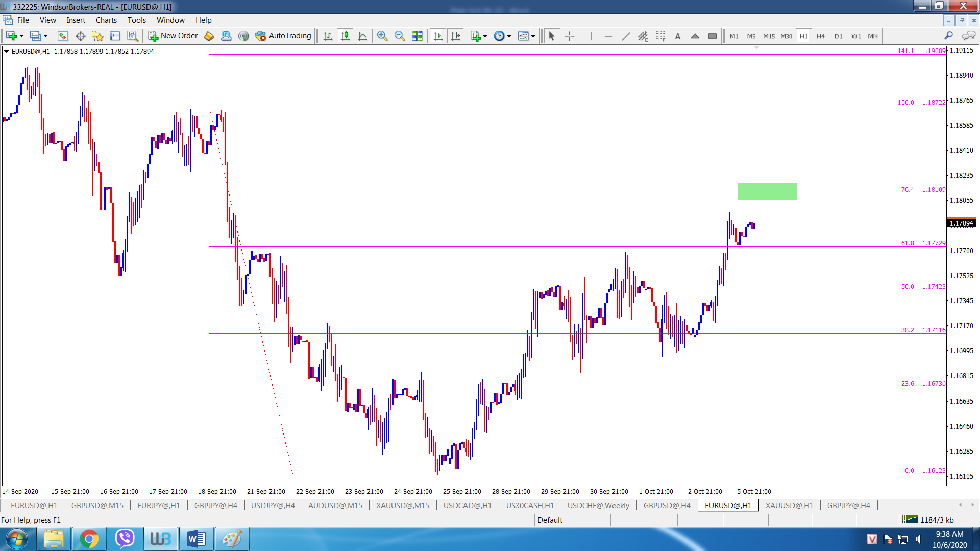Select the Horizontal Line drawing tool
The width and height of the screenshot is (980, 551).
(608, 36)
